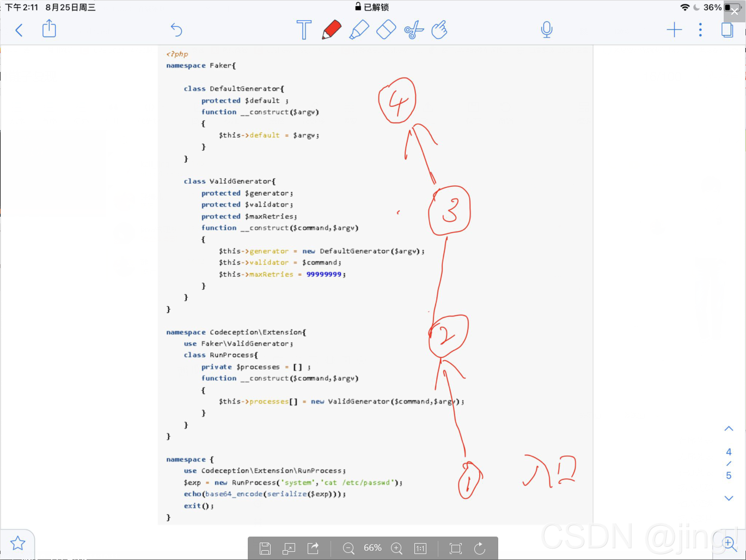Click the 'use Faker\ValidGenerator;' line
Image resolution: width=746 pixels, height=560 pixels.
(x=239, y=344)
